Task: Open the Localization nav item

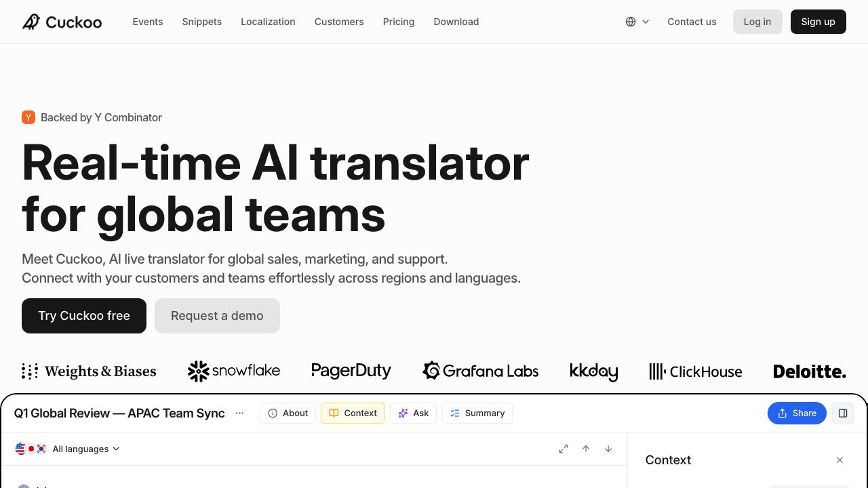Action: [x=268, y=22]
